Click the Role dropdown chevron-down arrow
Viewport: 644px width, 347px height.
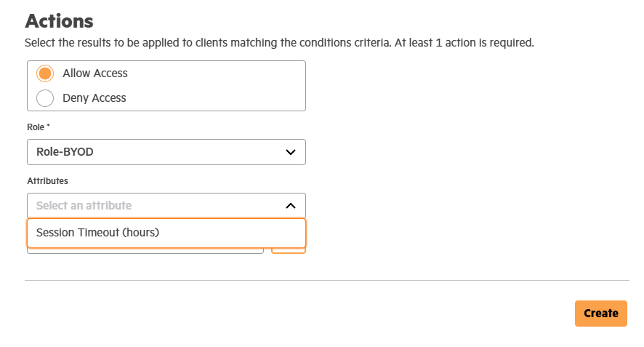coord(291,152)
